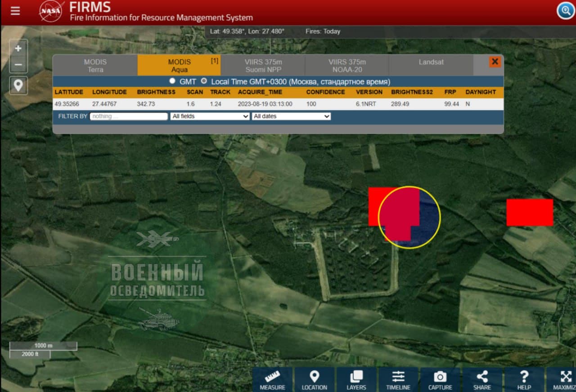Click the Filter By text field
Screen dimensions: 576x392
coord(129,116)
